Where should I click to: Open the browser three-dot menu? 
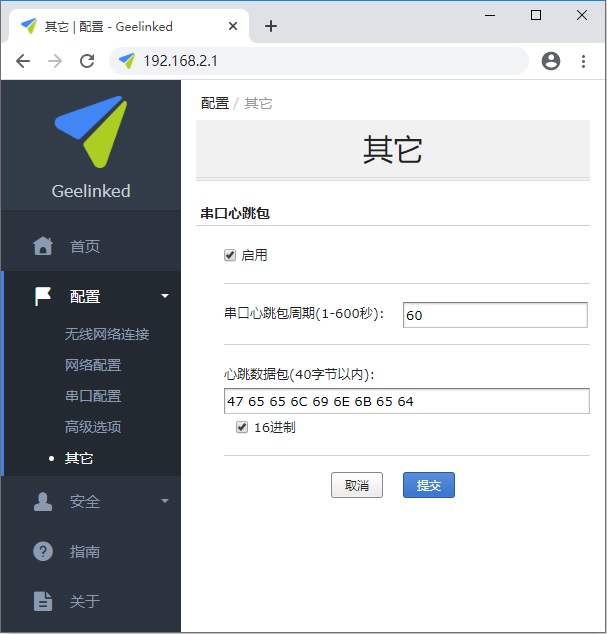[x=583, y=61]
